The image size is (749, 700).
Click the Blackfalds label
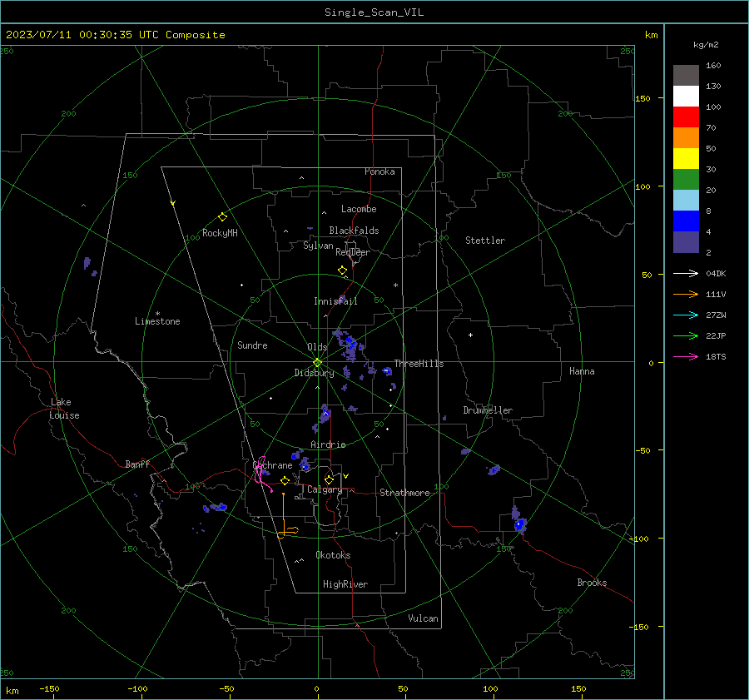pyautogui.click(x=354, y=231)
